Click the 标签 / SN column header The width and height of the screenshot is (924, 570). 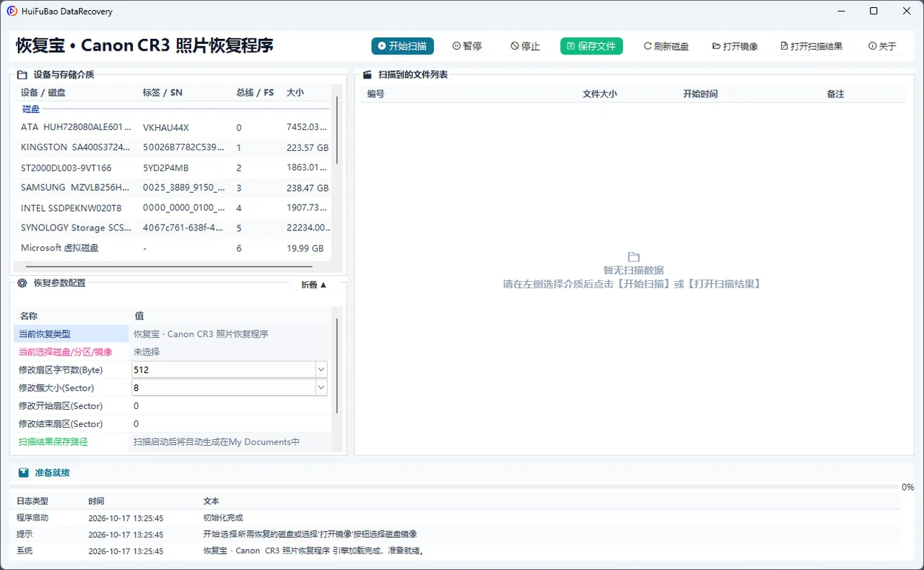(162, 92)
